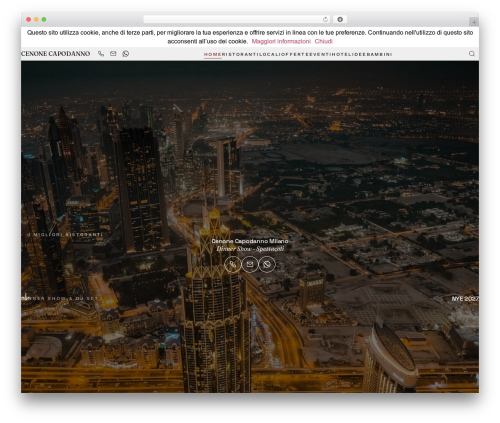The image size is (500, 423).
Task: Click the browser download icon beside the address bar
Action: coord(340,19)
